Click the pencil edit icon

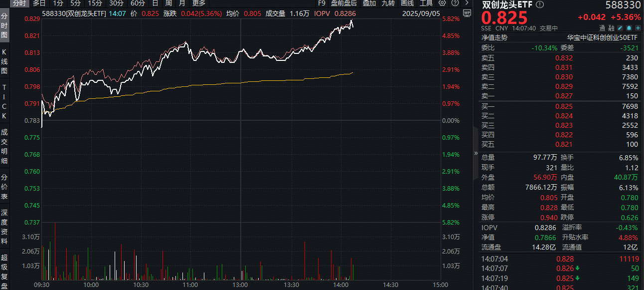click(x=620, y=28)
